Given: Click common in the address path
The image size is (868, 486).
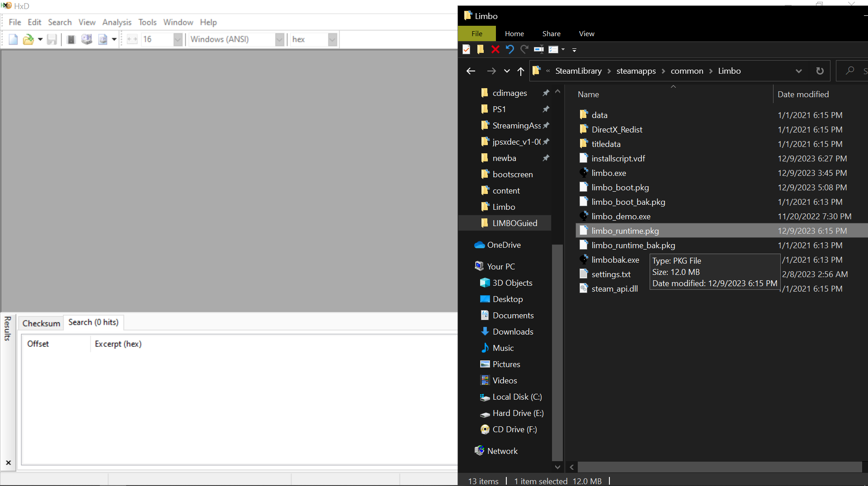Looking at the screenshot, I should click(687, 71).
